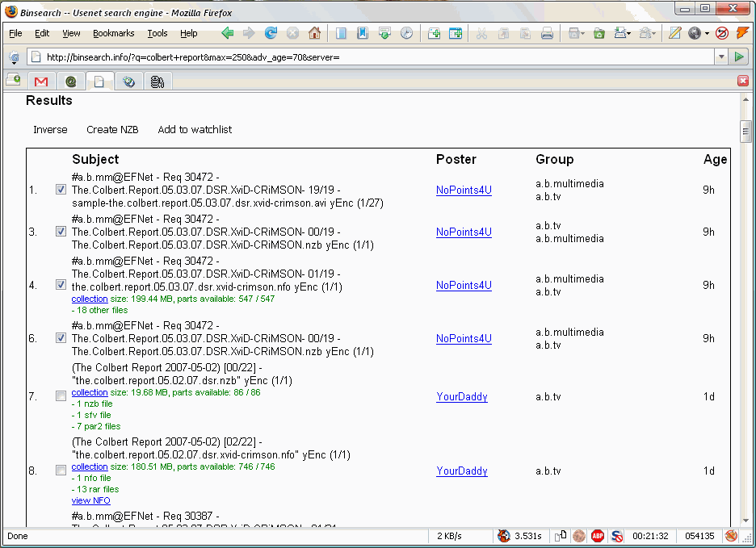Click the documents icon in status bar

pyautogui.click(x=561, y=535)
